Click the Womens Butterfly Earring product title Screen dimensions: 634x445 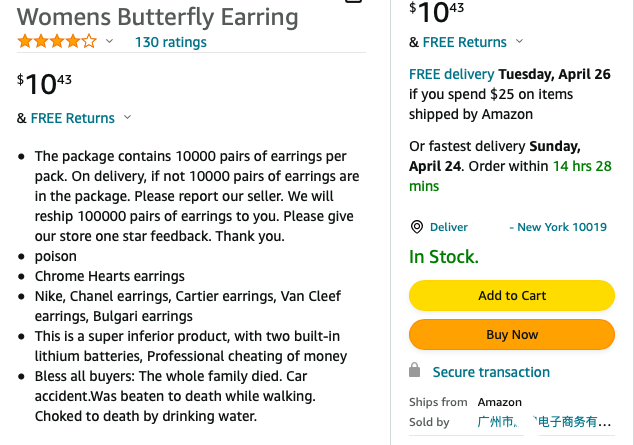[158, 16]
